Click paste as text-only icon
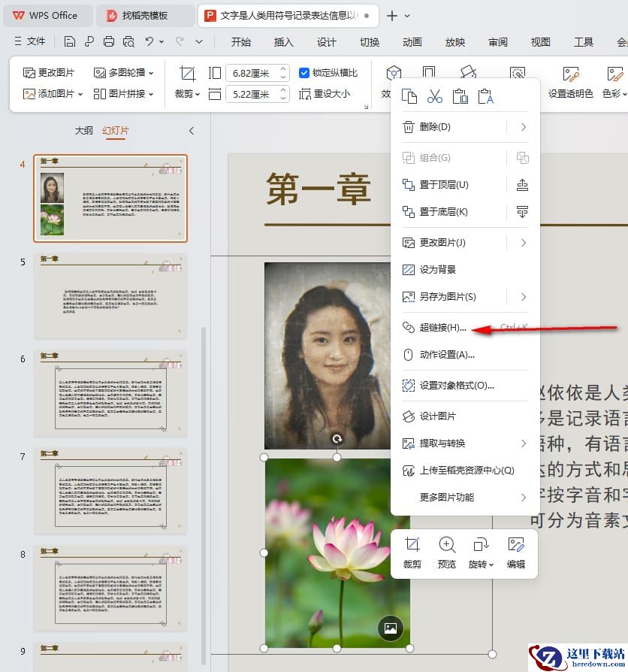This screenshot has height=672, width=628. pyautogui.click(x=486, y=96)
